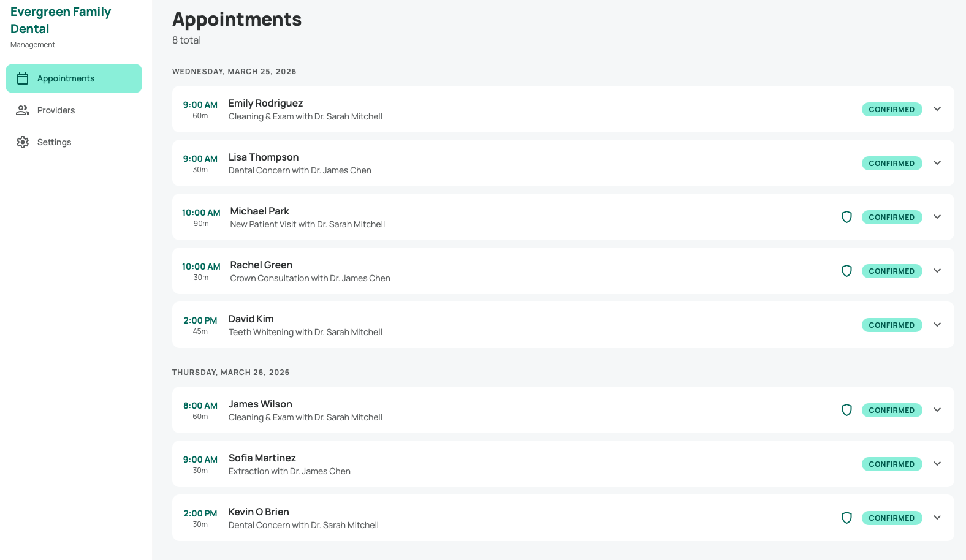Click the Providers people icon

click(x=23, y=110)
